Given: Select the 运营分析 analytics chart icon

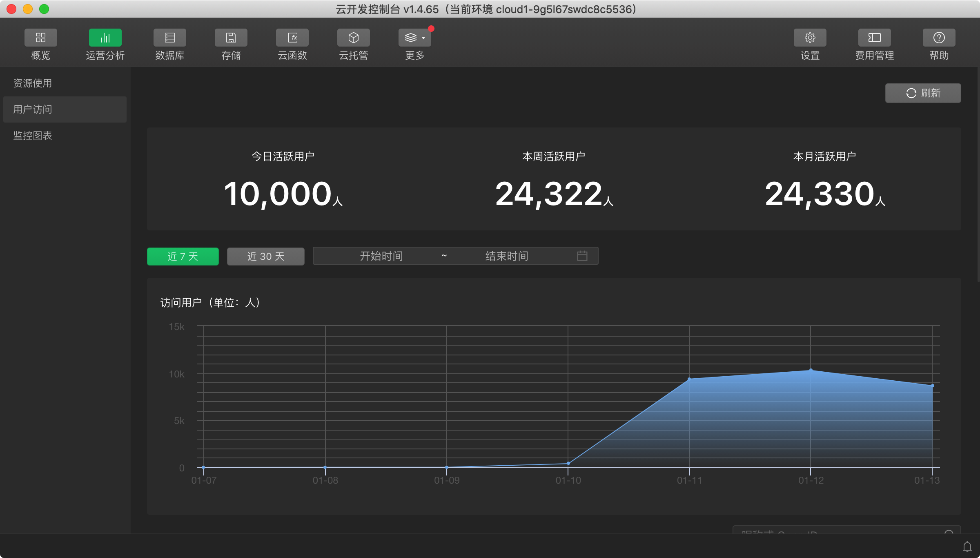Looking at the screenshot, I should coord(105,38).
